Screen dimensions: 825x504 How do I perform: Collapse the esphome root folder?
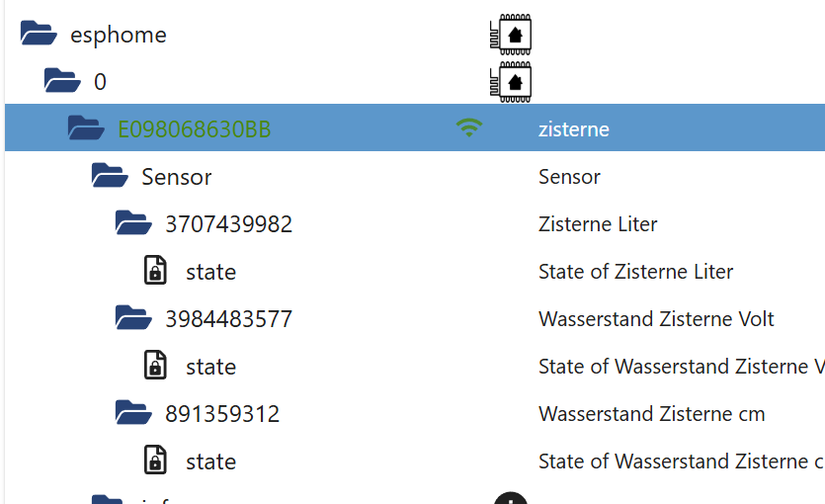point(39,34)
